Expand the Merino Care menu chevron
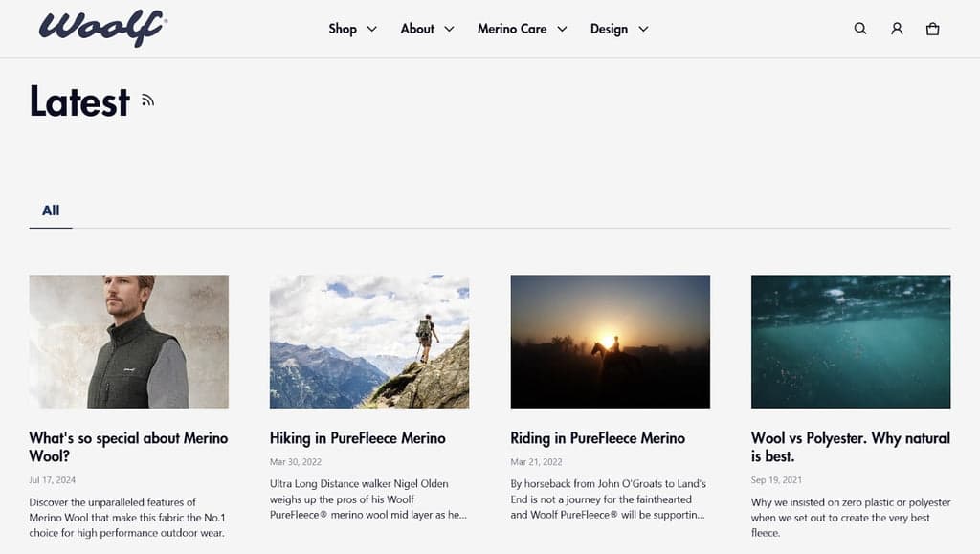This screenshot has height=554, width=980. point(562,29)
